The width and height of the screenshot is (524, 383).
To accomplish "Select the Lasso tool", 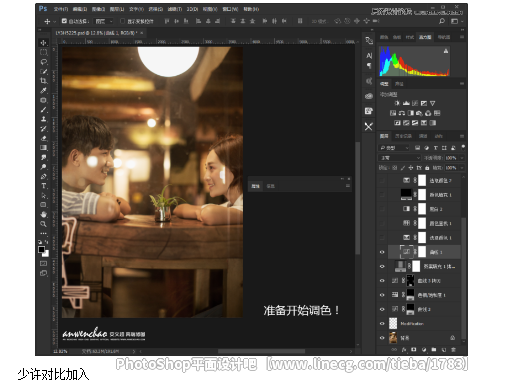I will 43,62.
